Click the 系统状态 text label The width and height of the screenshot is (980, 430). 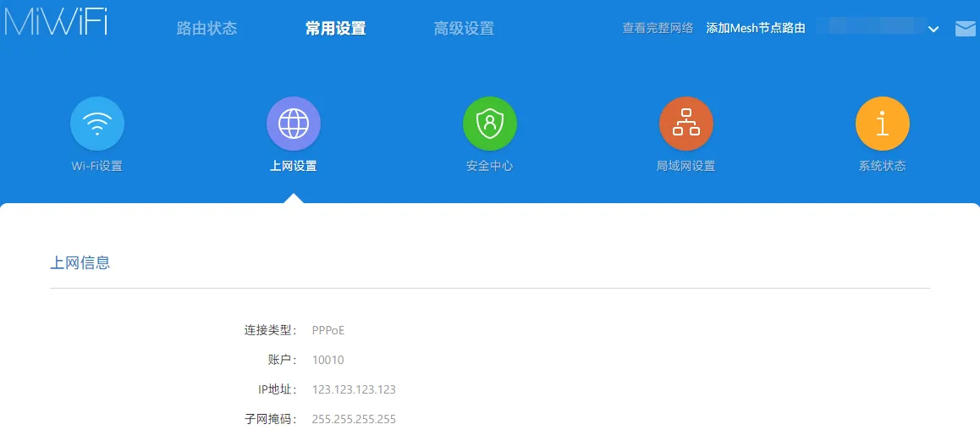tap(883, 166)
